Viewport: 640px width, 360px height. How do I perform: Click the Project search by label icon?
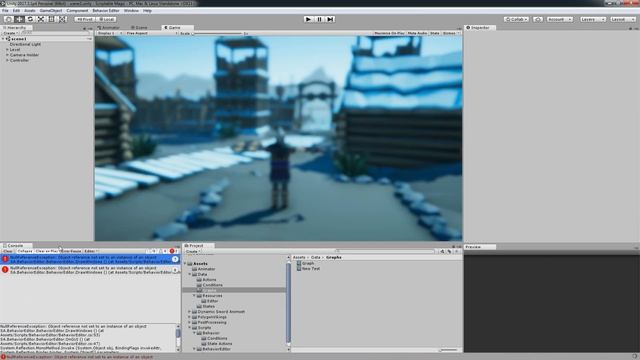449,251
